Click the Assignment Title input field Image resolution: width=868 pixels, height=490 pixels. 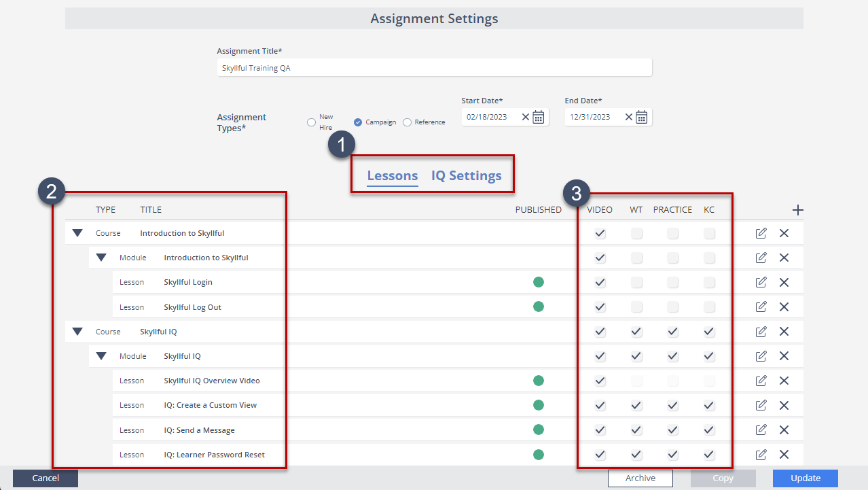435,68
